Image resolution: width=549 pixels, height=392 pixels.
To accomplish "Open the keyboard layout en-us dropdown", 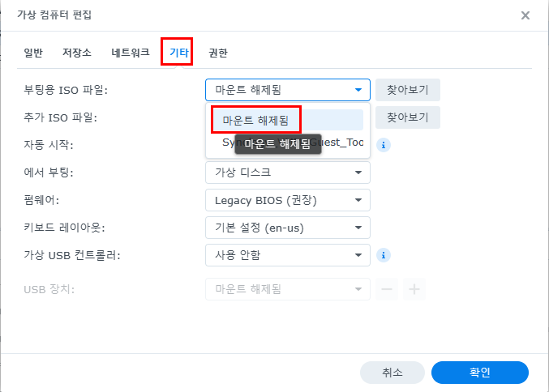I will tap(288, 228).
